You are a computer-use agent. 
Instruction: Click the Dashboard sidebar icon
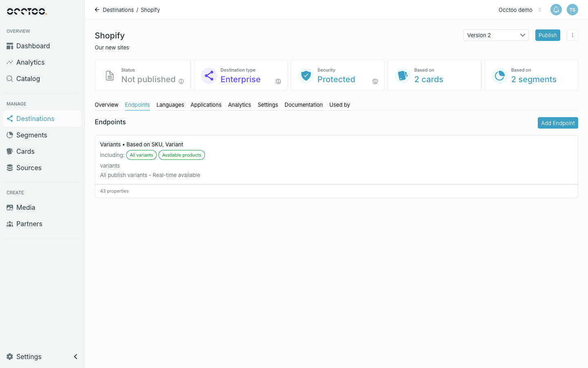tap(10, 46)
